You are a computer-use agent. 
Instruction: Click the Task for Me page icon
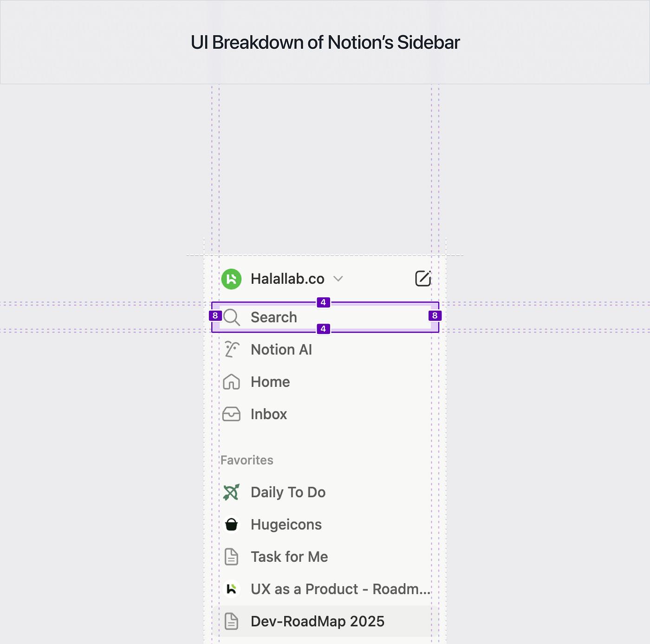point(231,557)
